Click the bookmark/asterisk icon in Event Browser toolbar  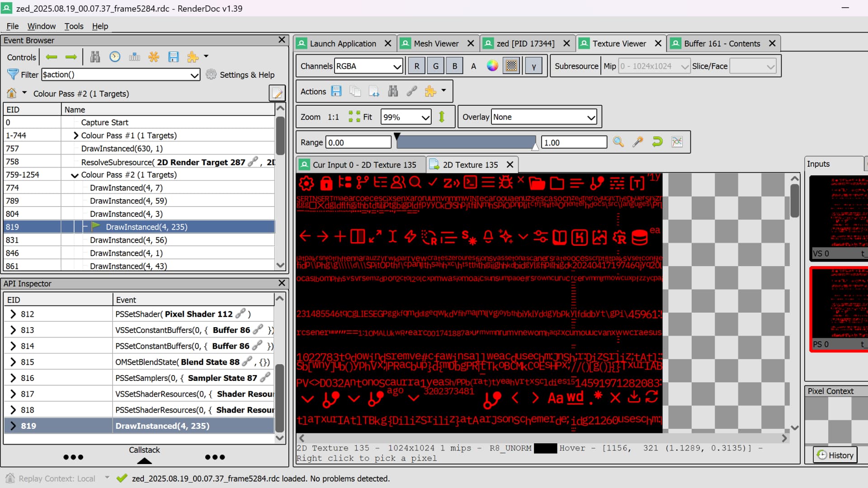pos(154,56)
